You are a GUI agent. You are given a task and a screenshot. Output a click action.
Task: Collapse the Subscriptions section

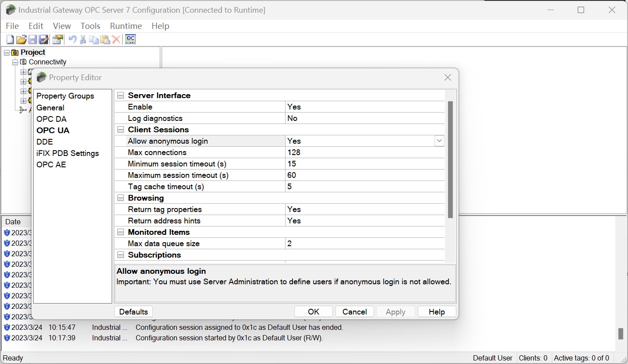(x=120, y=255)
